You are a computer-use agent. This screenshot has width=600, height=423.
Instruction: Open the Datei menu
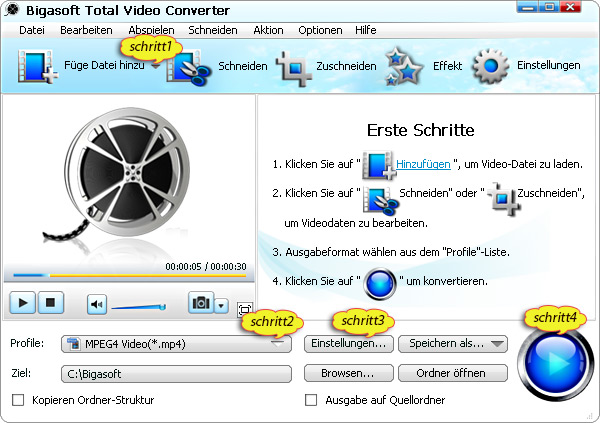tap(32, 30)
